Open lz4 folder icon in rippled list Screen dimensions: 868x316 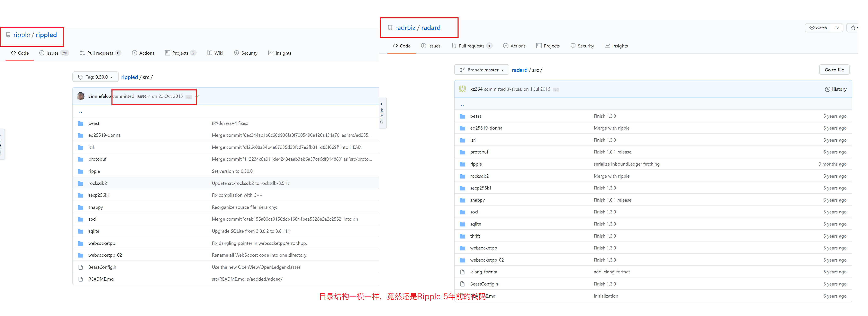[81, 147]
